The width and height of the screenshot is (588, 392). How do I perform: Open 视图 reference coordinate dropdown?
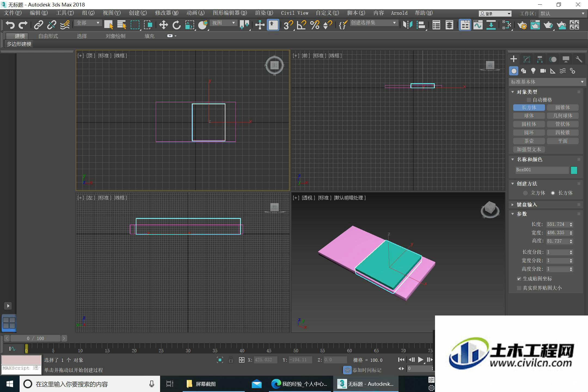point(223,23)
